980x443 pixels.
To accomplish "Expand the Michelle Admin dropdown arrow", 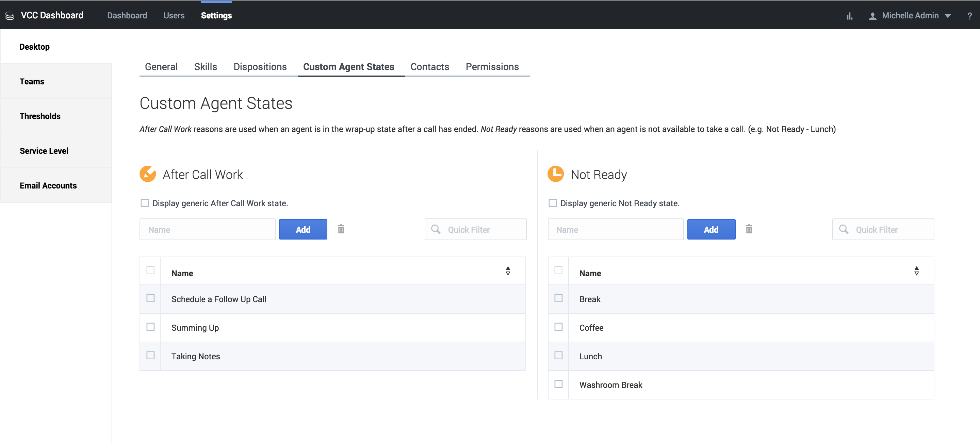I will pos(948,16).
